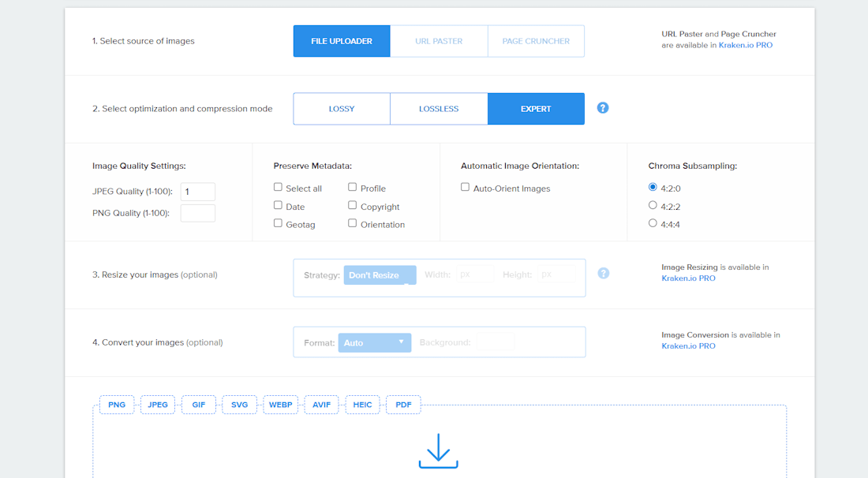Open the Format Auto dropdown
The image size is (868, 478).
(x=375, y=343)
